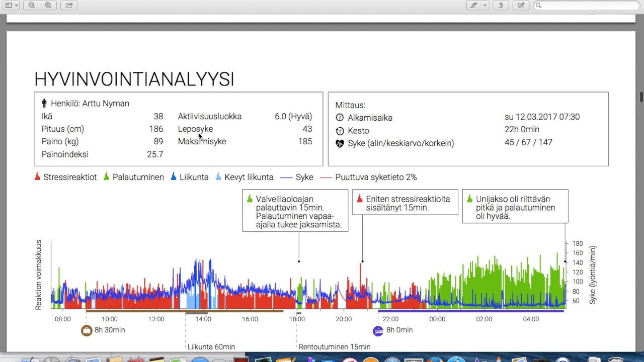644x362 pixels.
Task: Click the Ikä value 38
Action: pos(158,116)
